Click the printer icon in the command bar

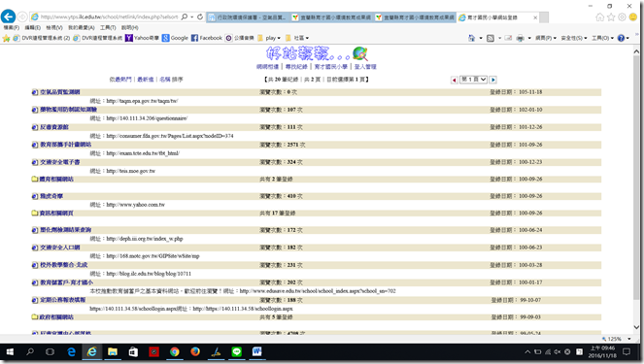click(520, 38)
